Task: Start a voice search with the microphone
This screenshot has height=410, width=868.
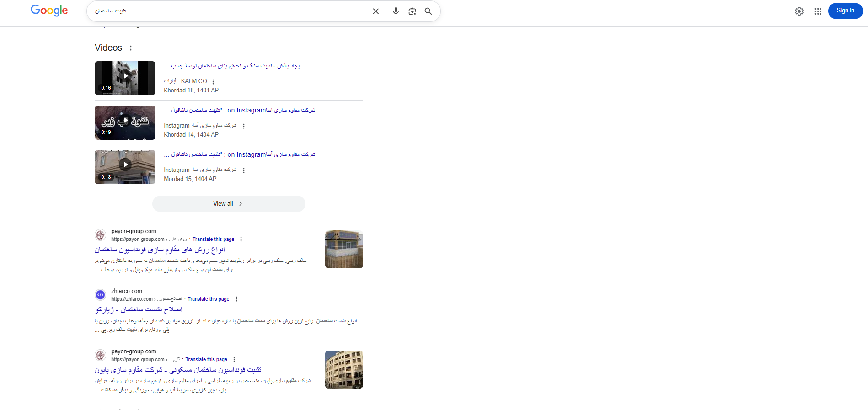Action: tap(396, 11)
